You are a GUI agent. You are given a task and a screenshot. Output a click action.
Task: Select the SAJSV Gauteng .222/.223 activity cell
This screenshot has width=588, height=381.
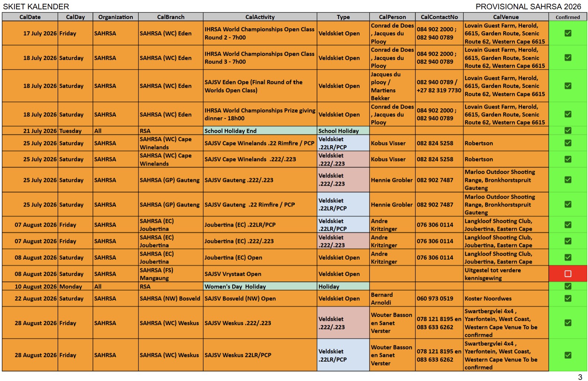pos(260,180)
